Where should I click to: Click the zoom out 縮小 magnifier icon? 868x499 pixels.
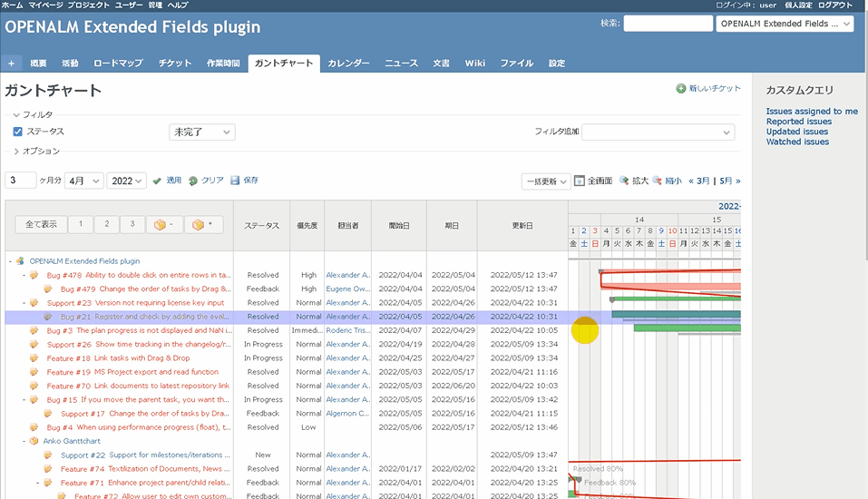657,181
